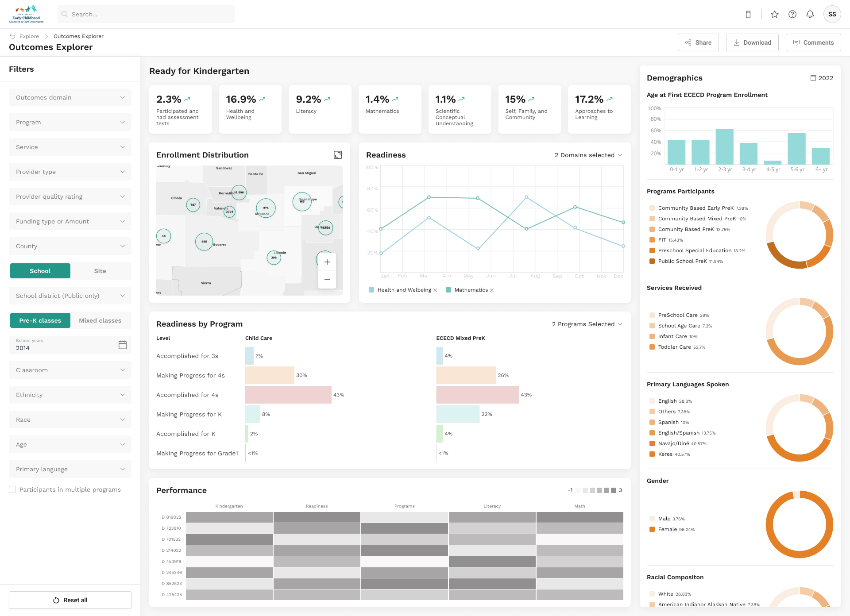
Task: Click trend arrow on 17.2% Approaches card
Action: point(610,99)
